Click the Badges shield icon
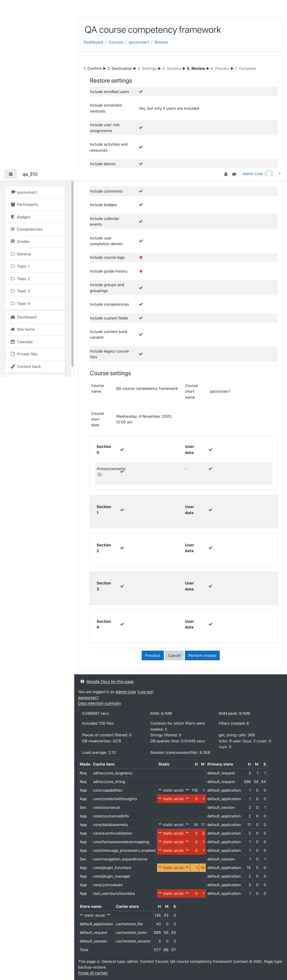This screenshot has width=287, height=980. click(x=13, y=217)
